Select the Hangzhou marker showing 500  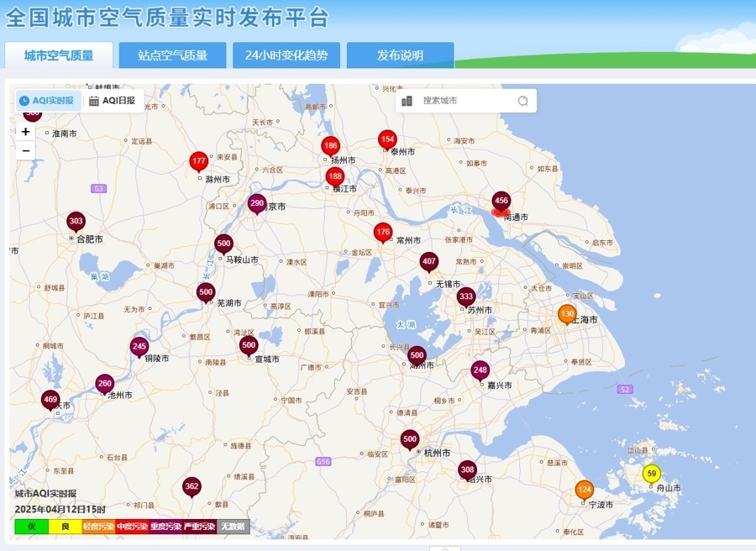(x=410, y=438)
